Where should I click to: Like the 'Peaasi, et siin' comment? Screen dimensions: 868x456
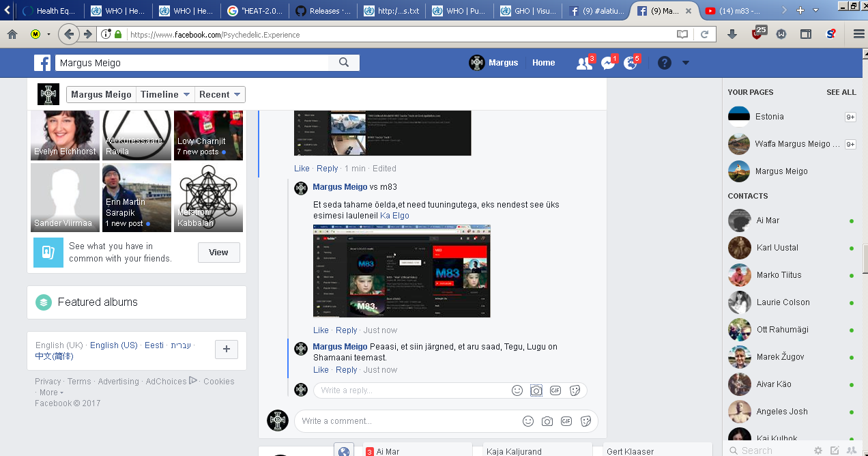pos(321,370)
